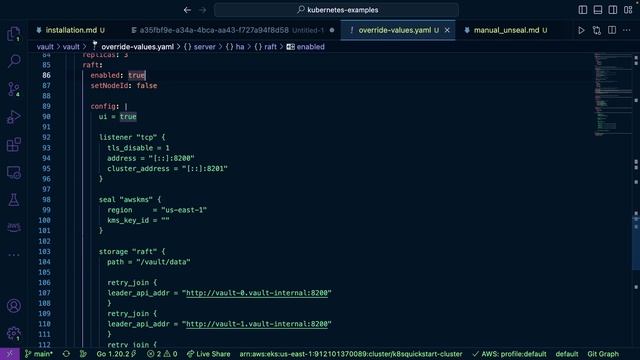The height and width of the screenshot is (360, 640).
Task: Click the minimap code overview
Action: click(x=612, y=94)
